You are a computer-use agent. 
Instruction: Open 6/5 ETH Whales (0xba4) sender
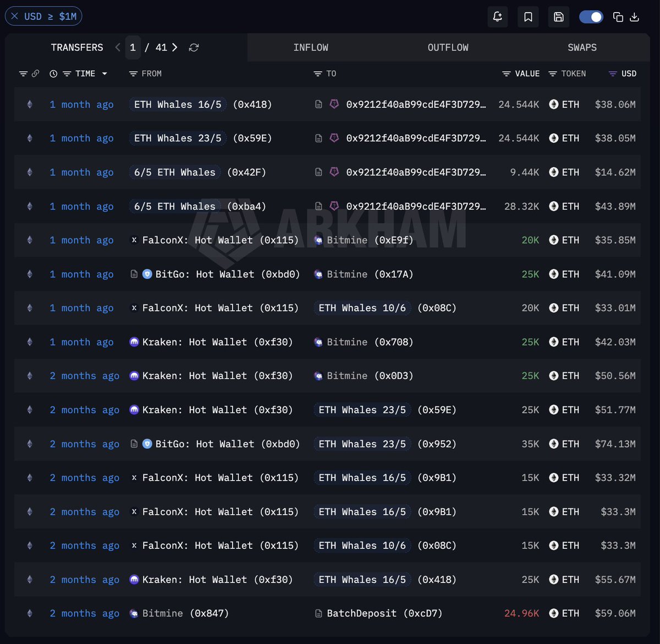[197, 206]
